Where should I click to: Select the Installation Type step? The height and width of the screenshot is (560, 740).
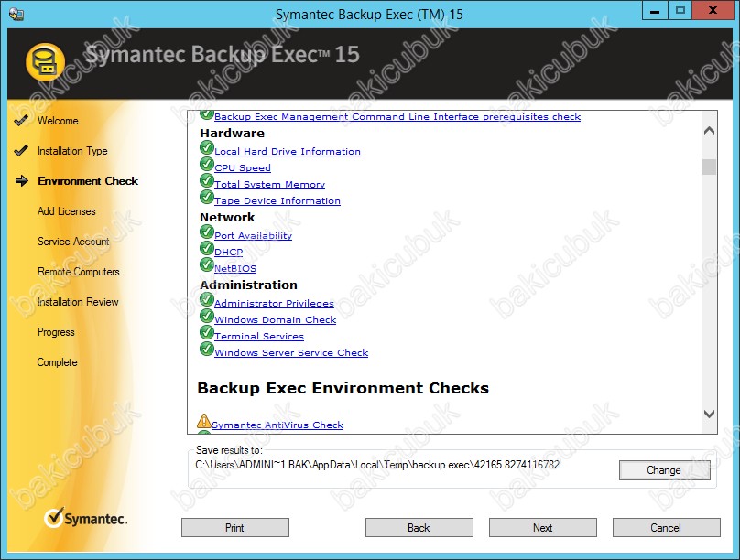click(72, 151)
